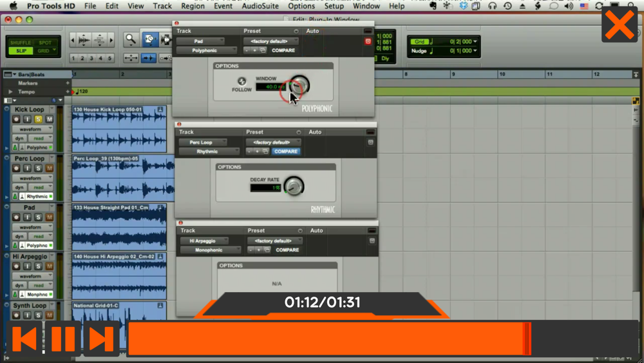644x363 pixels.
Task: Toggle input monitoring on Perc Loop track
Action: pos(27,168)
